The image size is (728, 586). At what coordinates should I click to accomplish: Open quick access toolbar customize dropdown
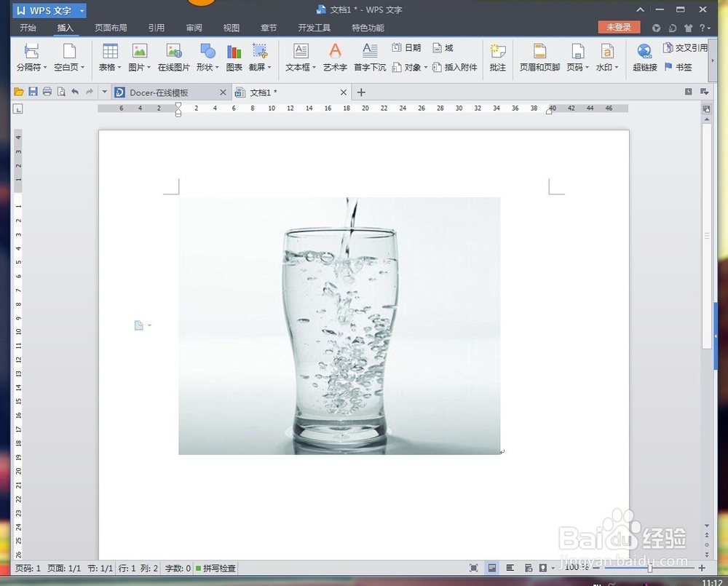click(x=104, y=92)
